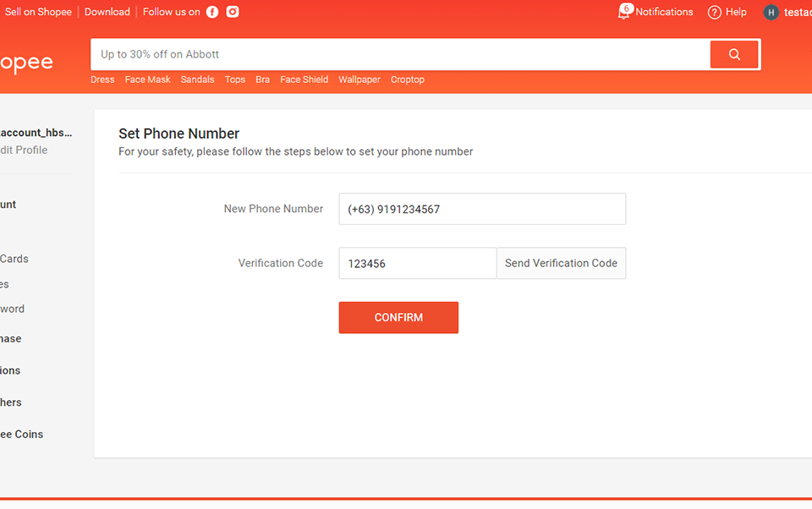View the notification count badge
The width and height of the screenshot is (812, 509).
626,7
